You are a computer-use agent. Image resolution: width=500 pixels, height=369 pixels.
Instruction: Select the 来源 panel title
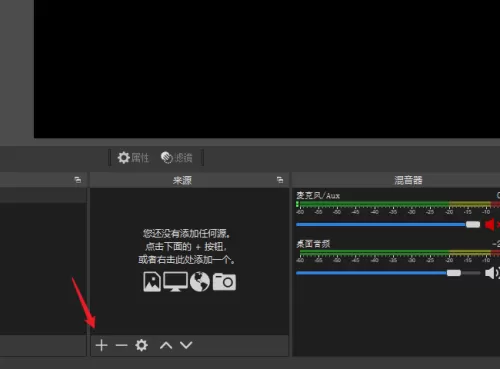pyautogui.click(x=182, y=180)
